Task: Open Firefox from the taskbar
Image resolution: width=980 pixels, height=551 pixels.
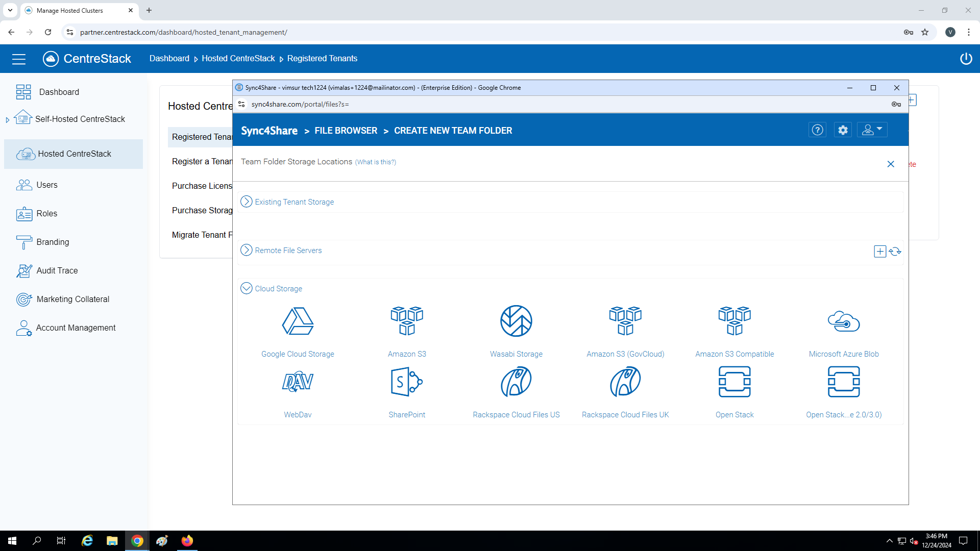Action: 187,541
